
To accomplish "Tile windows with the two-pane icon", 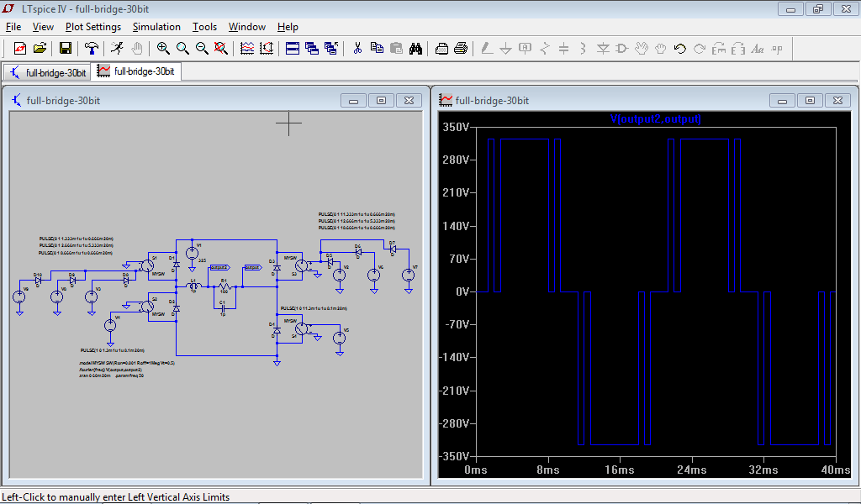I will coord(293,48).
